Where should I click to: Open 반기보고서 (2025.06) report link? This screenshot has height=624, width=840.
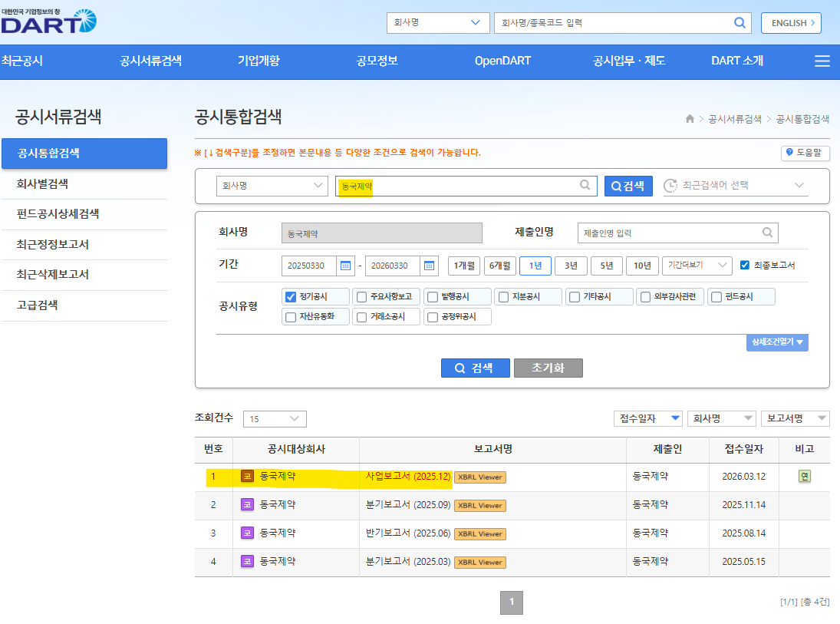(x=408, y=533)
